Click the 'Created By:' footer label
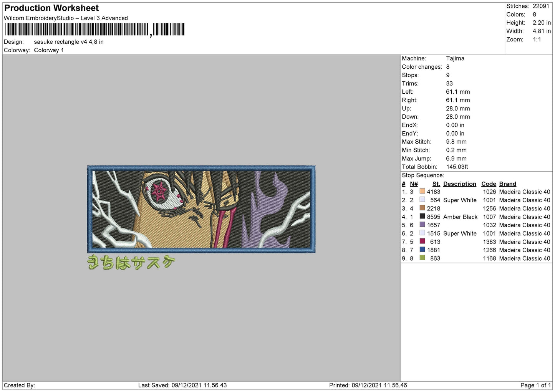 pyautogui.click(x=19, y=385)
